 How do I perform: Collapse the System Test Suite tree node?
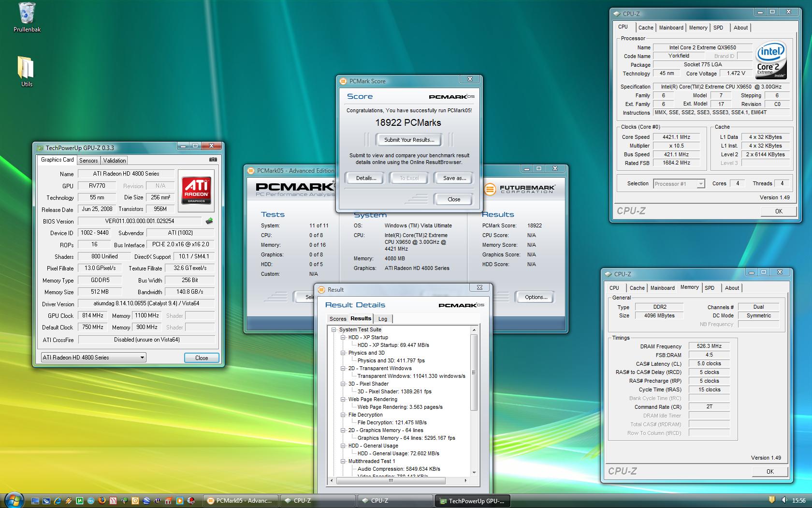tap(334, 329)
